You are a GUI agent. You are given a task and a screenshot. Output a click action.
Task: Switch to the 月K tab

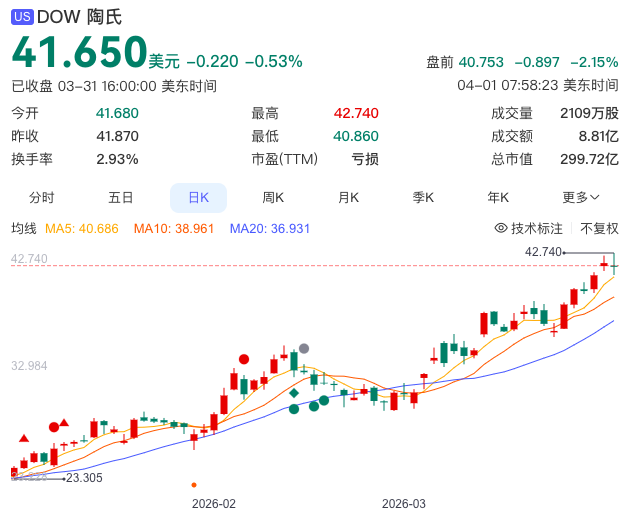pyautogui.click(x=348, y=198)
